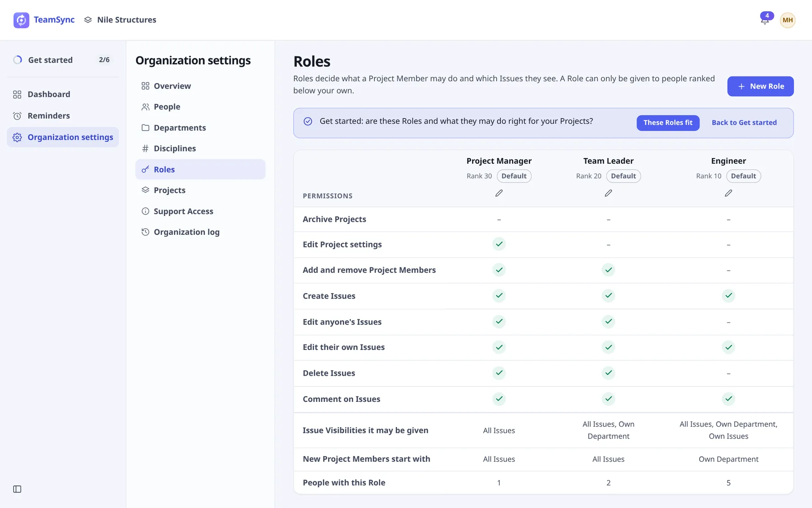Click Own Department value for Engineer

click(x=729, y=459)
